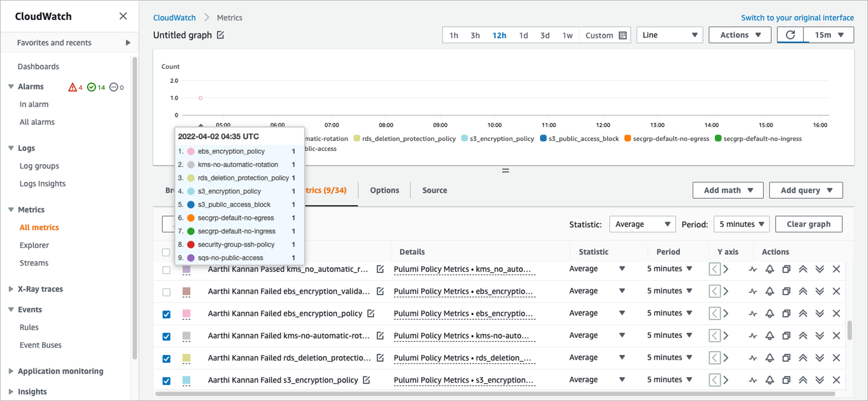Edit the Untitled graph title pencil icon
Viewport: 868px width, 401px height.
(x=221, y=35)
